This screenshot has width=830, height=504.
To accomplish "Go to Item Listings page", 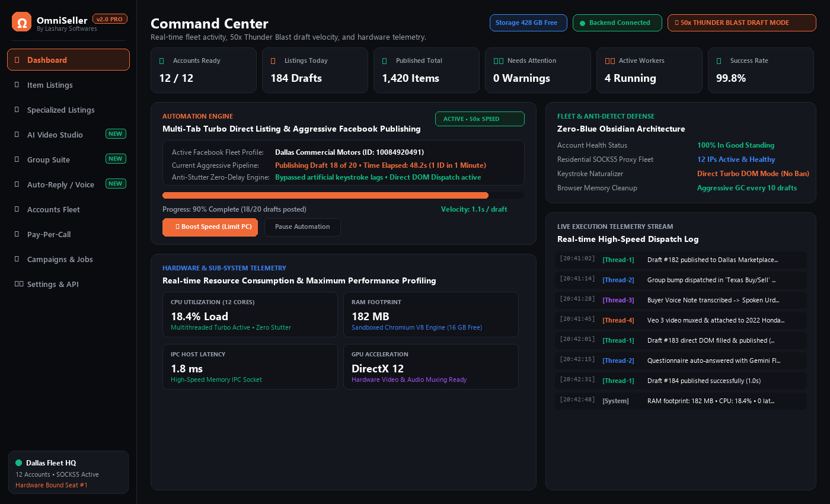I will [x=68, y=85].
